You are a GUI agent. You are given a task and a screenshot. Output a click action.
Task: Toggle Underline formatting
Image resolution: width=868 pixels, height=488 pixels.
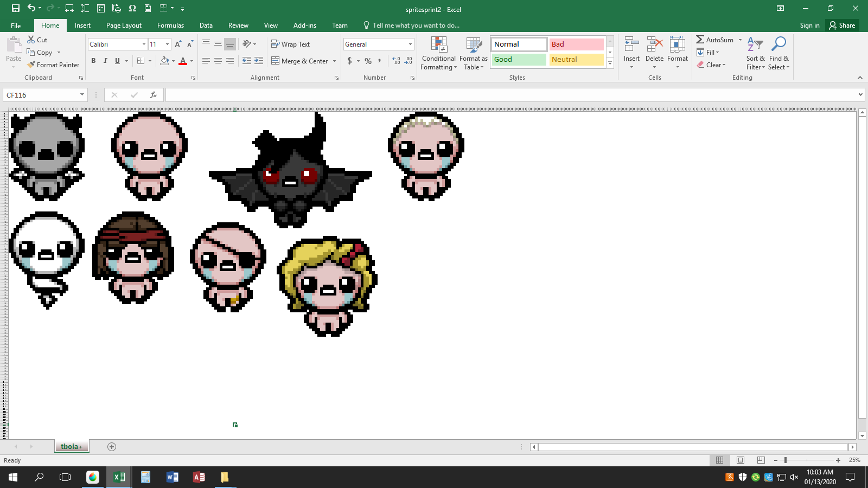(x=117, y=61)
